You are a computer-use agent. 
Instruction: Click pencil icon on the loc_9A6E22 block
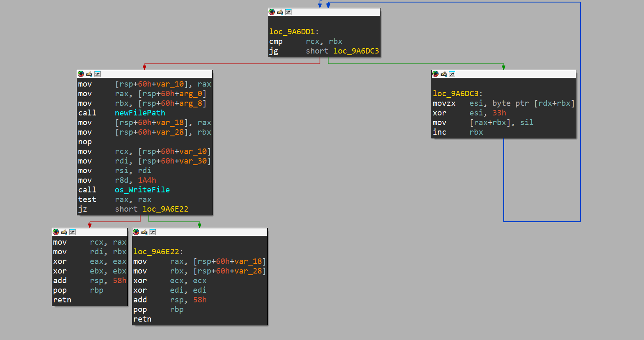pyautogui.click(x=145, y=232)
